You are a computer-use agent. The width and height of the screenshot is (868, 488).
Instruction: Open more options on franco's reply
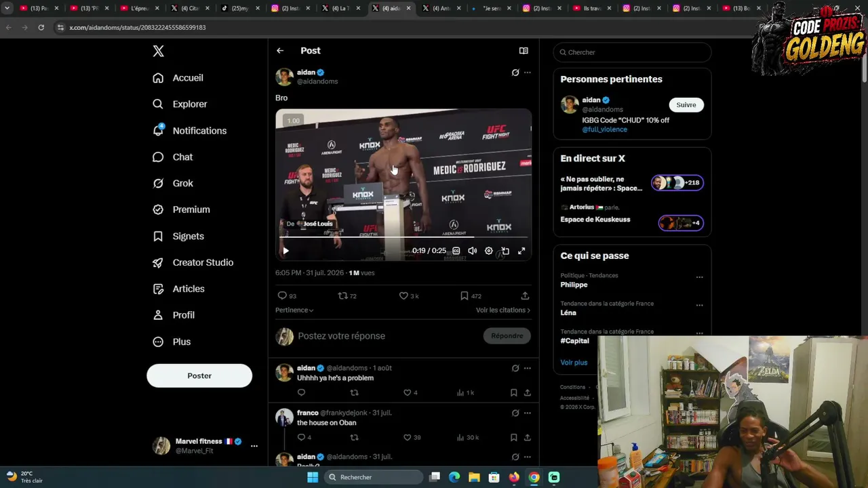coord(528,413)
